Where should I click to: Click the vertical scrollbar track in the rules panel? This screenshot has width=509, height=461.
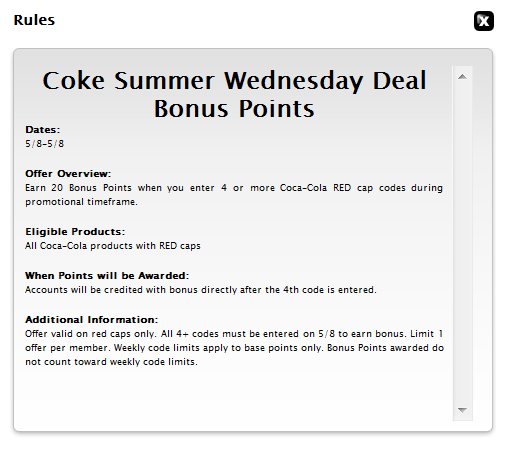(462, 243)
